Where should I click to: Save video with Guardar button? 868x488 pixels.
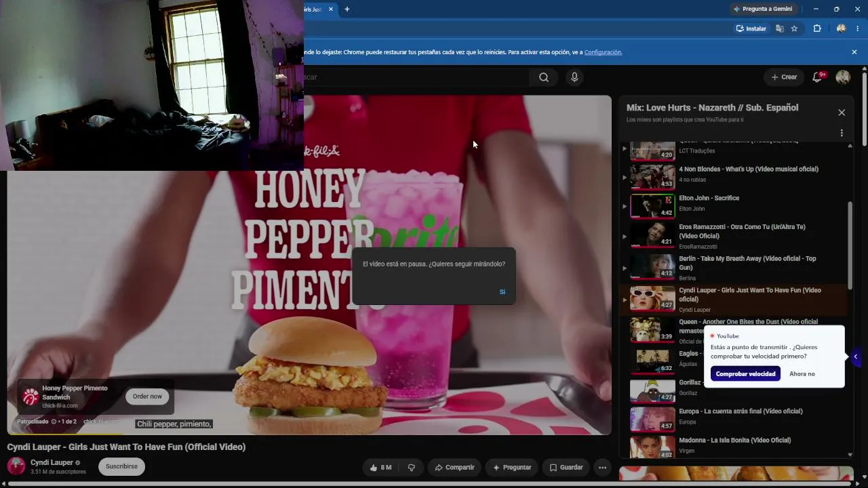pos(566,467)
